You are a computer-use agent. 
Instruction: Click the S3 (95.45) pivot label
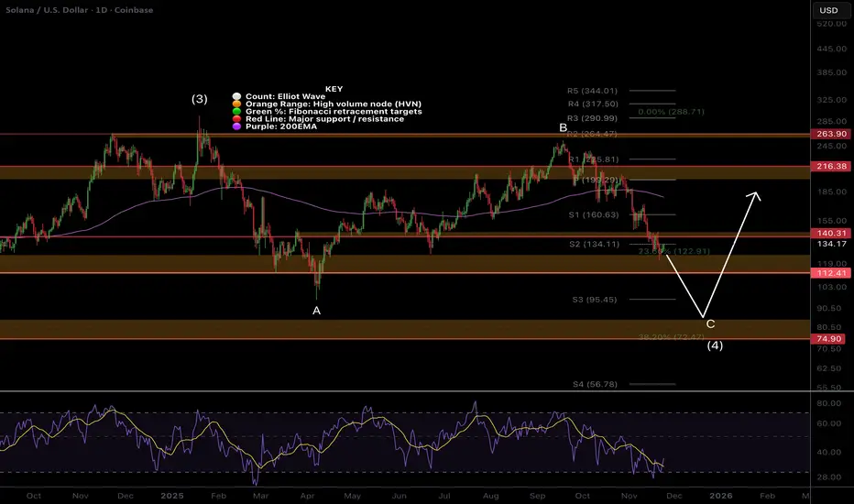(594, 300)
